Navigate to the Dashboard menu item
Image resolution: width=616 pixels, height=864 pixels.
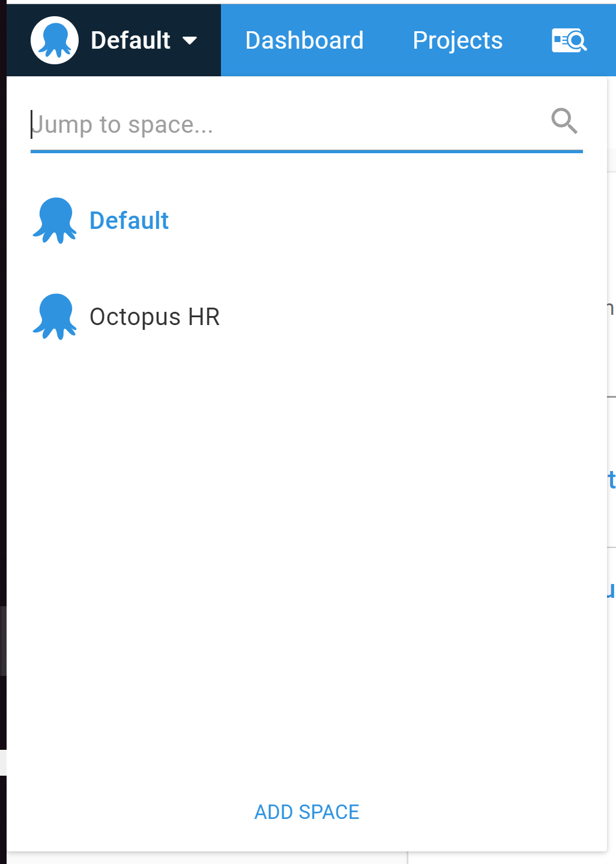point(304,40)
